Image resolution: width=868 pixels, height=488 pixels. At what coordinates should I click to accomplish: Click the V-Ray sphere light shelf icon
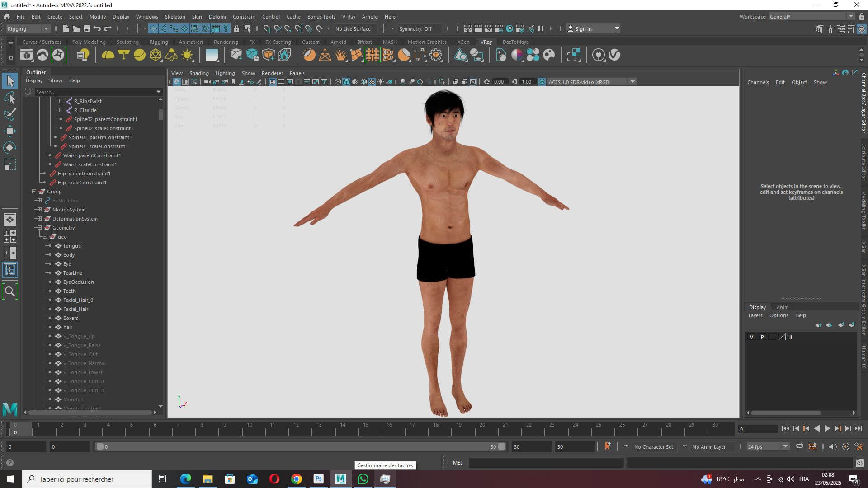tap(140, 55)
